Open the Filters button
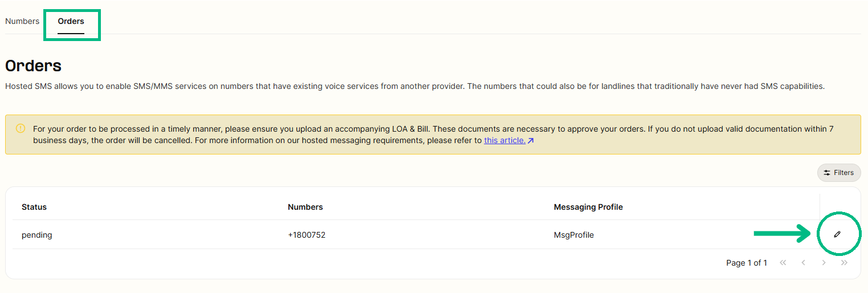The height and width of the screenshot is (293, 868). point(839,173)
